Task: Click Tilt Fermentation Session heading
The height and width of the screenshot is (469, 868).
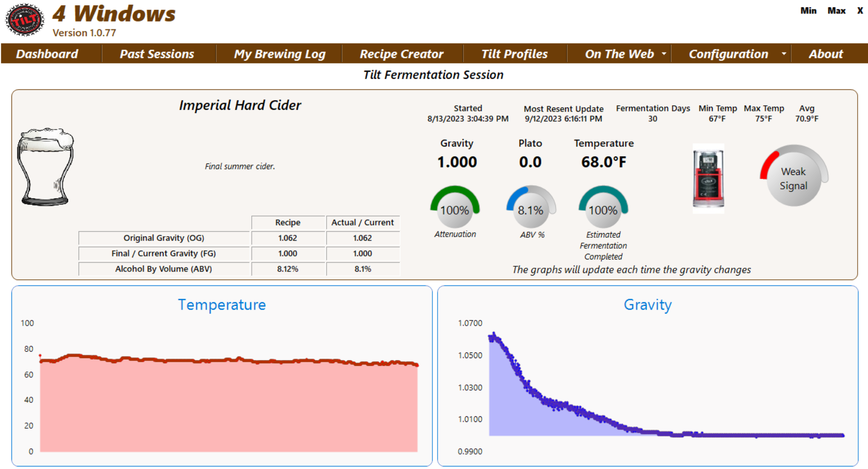Action: click(x=433, y=75)
